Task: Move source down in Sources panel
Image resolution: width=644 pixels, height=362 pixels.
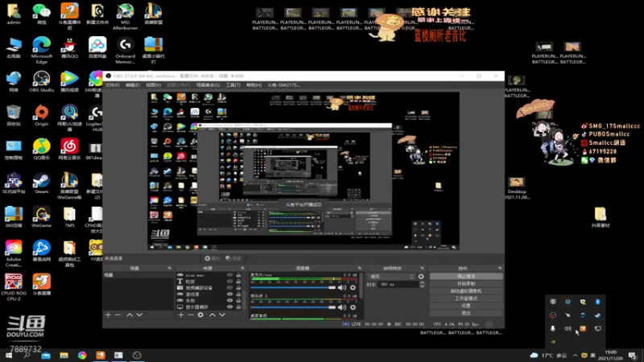Action: (x=222, y=315)
